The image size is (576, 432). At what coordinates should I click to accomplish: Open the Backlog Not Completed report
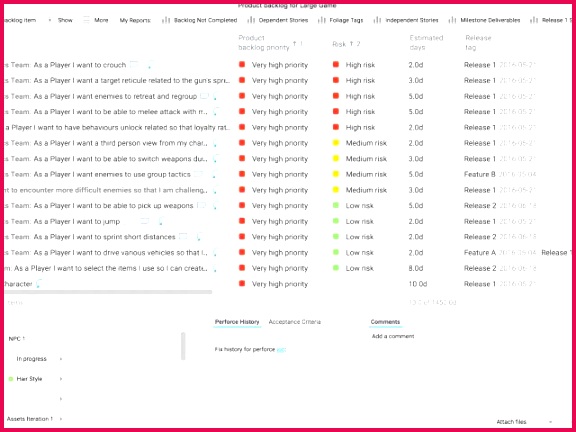[200, 20]
